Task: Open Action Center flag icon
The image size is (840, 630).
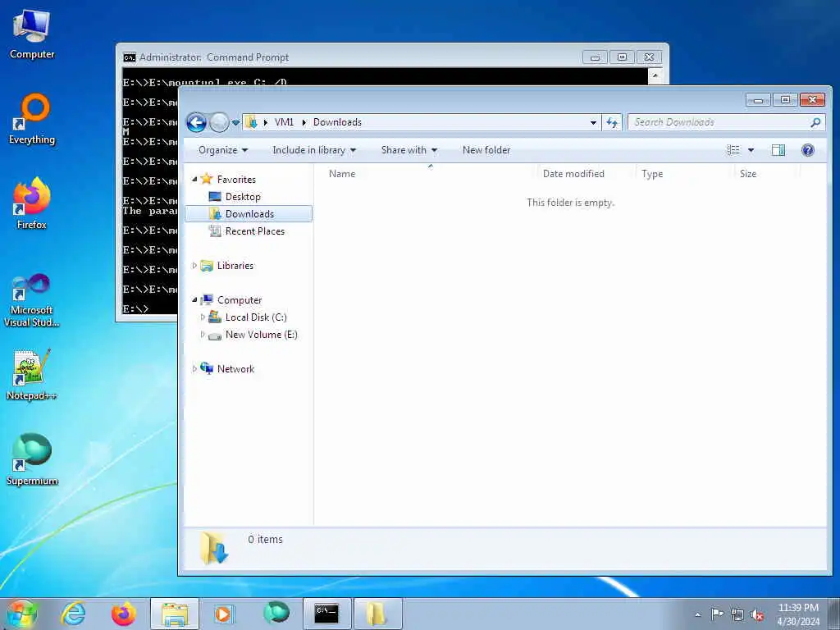Action: click(x=717, y=614)
